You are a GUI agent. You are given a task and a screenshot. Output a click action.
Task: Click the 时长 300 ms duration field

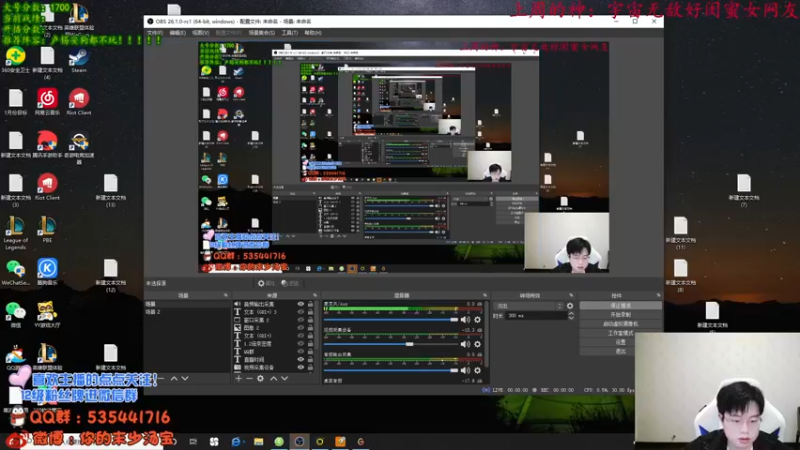pos(536,316)
